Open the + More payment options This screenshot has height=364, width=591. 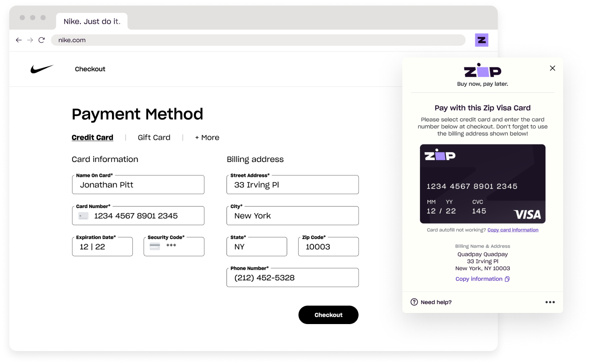[x=207, y=137]
